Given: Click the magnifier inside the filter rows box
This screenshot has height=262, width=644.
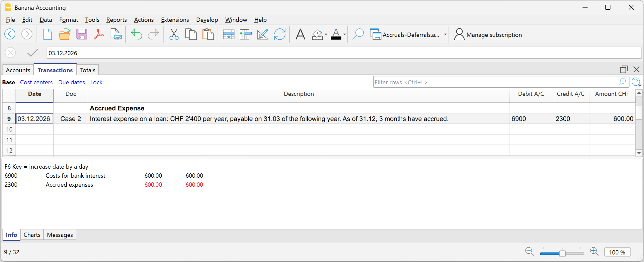Looking at the screenshot, I should (x=622, y=82).
